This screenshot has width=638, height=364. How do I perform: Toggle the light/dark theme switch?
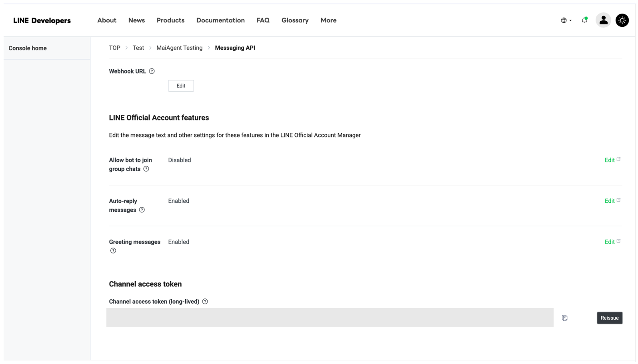[622, 20]
